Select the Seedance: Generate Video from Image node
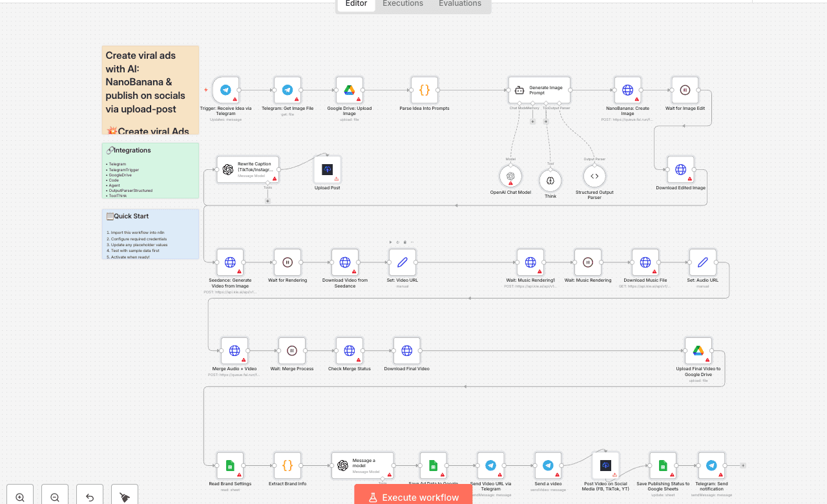 (x=230, y=262)
